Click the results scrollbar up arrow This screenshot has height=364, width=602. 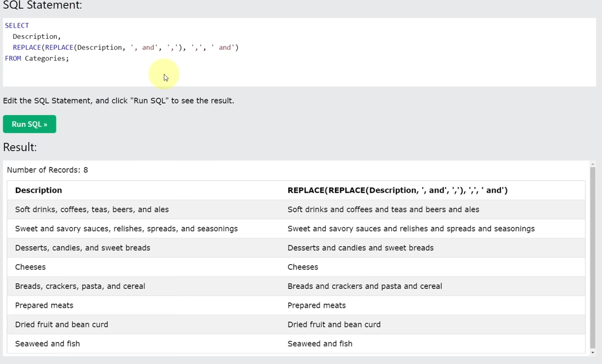tap(593, 164)
